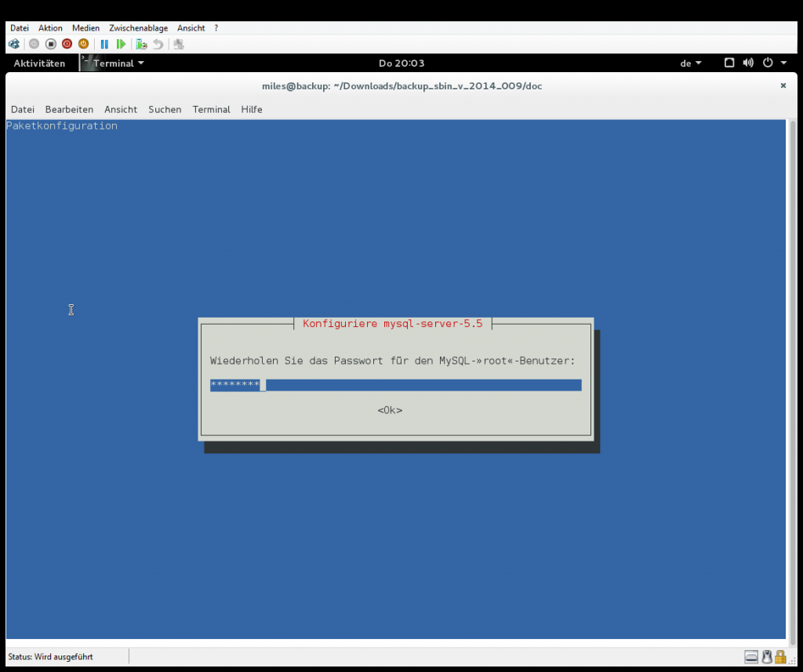Expand the system menu arrow beside power icon
Viewport: 803px width, 672px height.
[783, 63]
